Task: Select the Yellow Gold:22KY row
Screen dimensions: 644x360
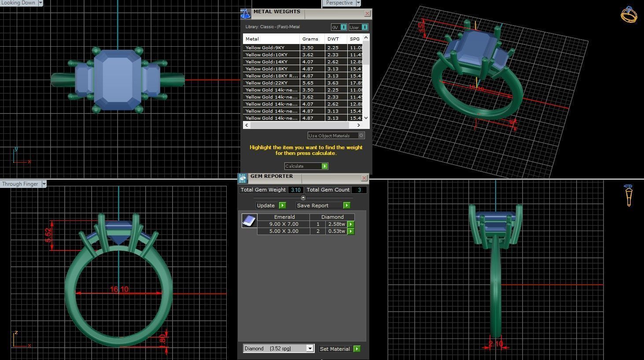Action: (303, 83)
